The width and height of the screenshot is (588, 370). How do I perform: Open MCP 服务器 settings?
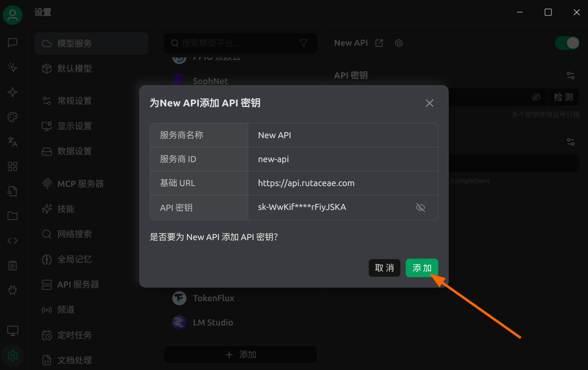(x=91, y=184)
